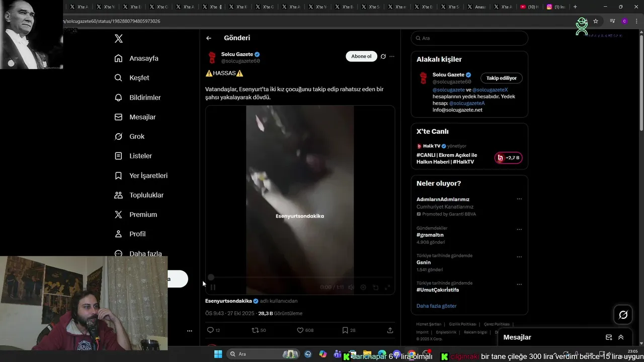Bookmark this page with star icon
The height and width of the screenshot is (362, 644).
pos(596,21)
